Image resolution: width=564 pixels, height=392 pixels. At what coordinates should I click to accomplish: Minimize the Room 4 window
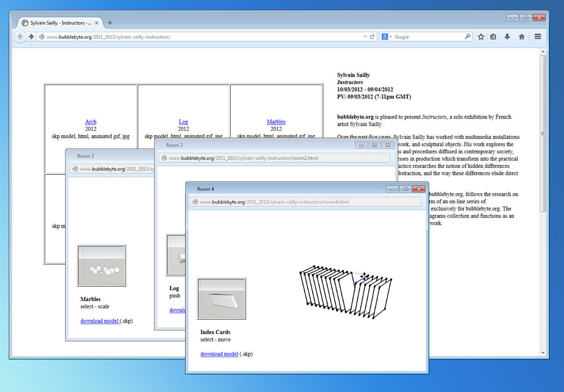pos(392,189)
